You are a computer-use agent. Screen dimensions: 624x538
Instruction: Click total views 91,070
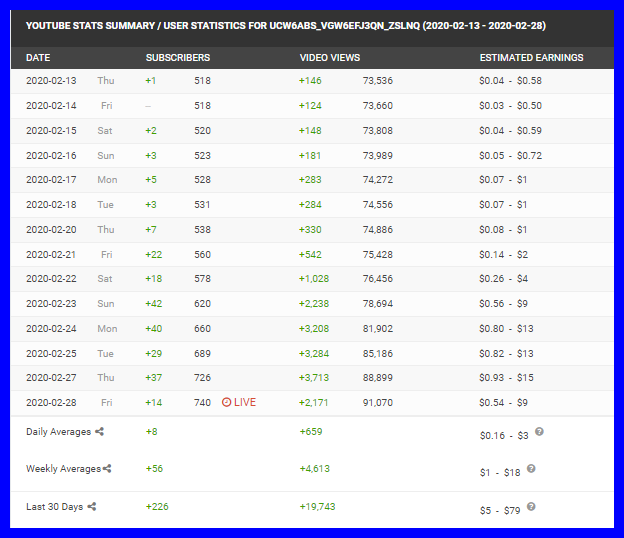coord(378,403)
